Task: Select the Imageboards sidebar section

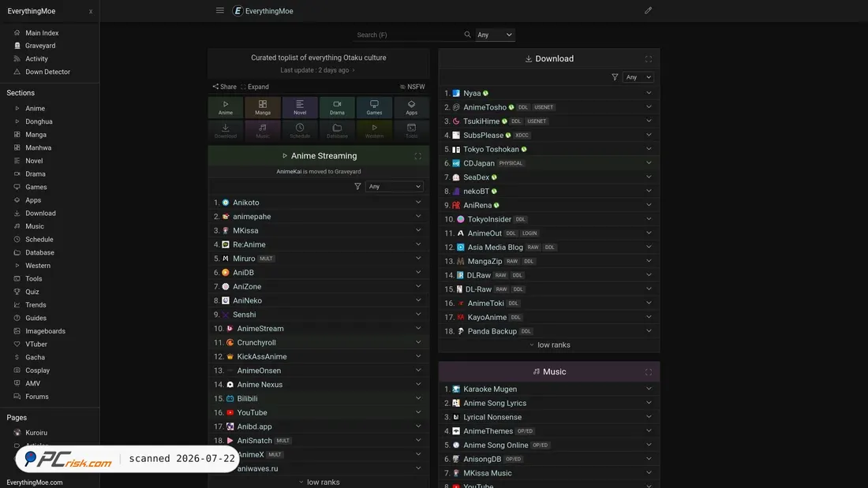Action: [45, 331]
